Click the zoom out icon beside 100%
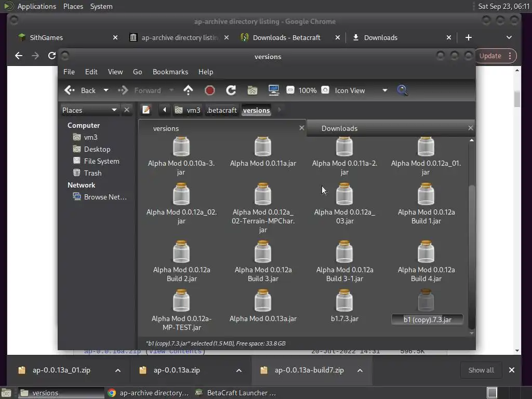The height and width of the screenshot is (399, 532). coord(290,90)
